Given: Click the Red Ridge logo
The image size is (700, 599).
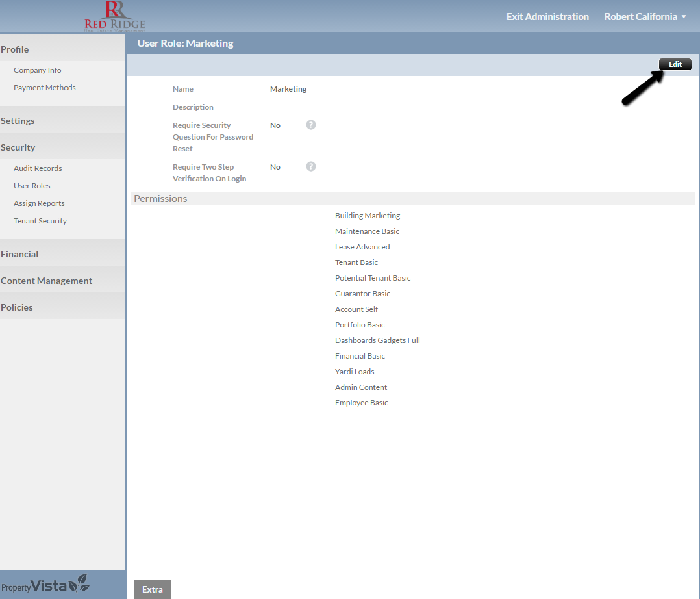Looking at the screenshot, I should [x=114, y=16].
